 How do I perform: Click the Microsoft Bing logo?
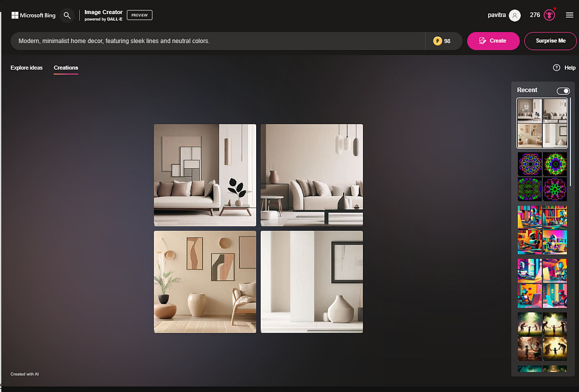[33, 15]
